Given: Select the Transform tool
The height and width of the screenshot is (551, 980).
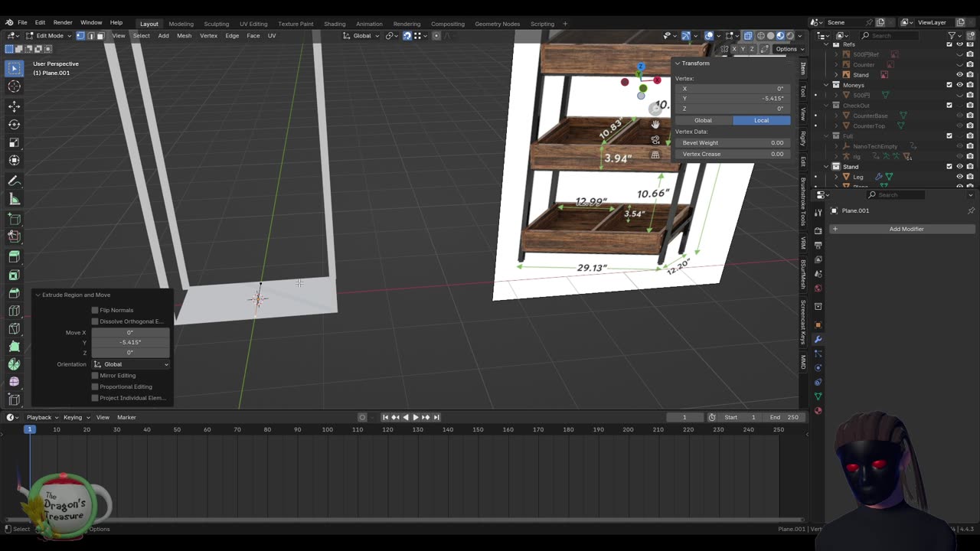Looking at the screenshot, I should point(14,161).
